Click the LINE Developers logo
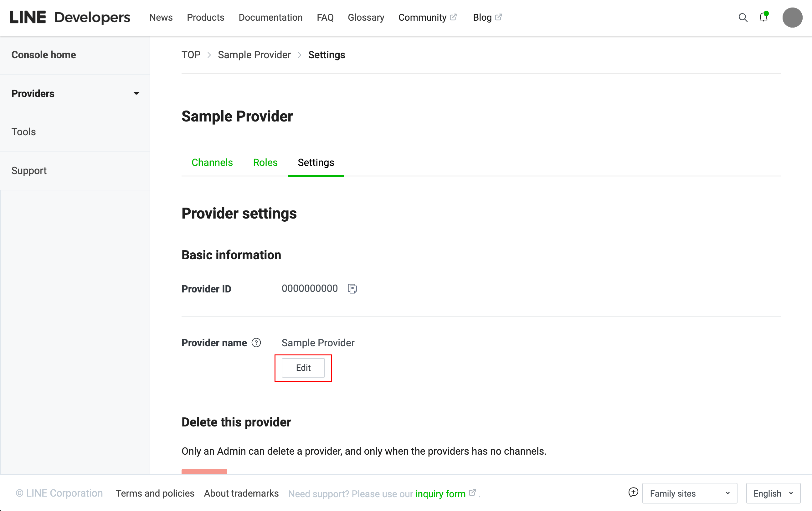This screenshot has width=812, height=511. 70,18
